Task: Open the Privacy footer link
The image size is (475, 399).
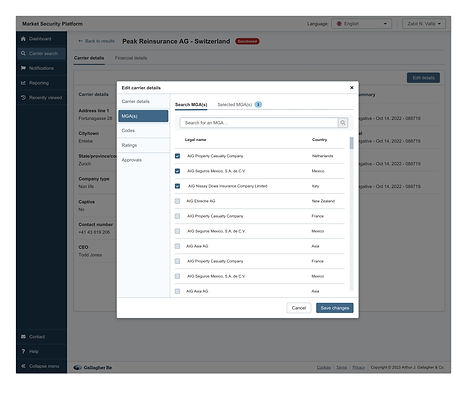Action: pos(358,367)
